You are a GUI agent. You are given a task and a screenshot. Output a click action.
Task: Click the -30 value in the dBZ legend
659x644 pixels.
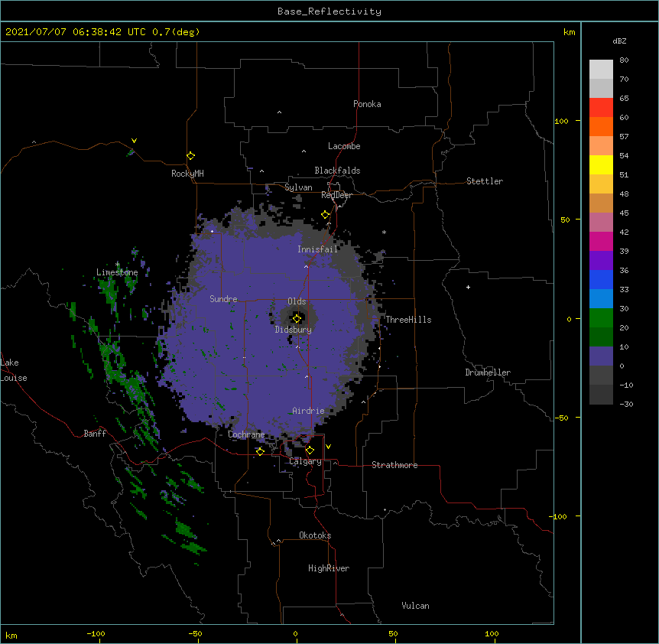[627, 404]
